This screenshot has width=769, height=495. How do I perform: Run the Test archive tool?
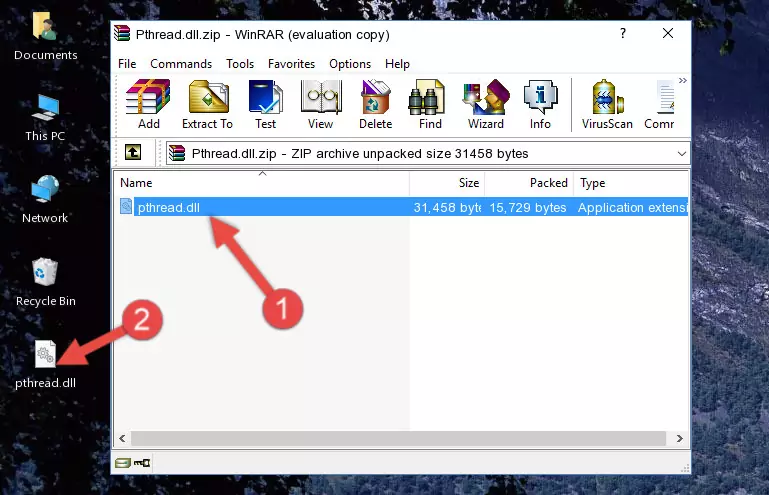(265, 104)
